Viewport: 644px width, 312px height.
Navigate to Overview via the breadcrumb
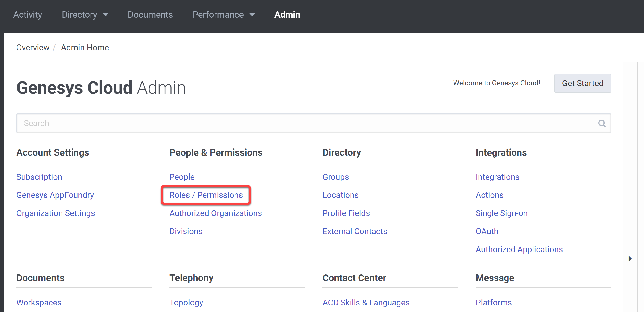[x=33, y=48]
